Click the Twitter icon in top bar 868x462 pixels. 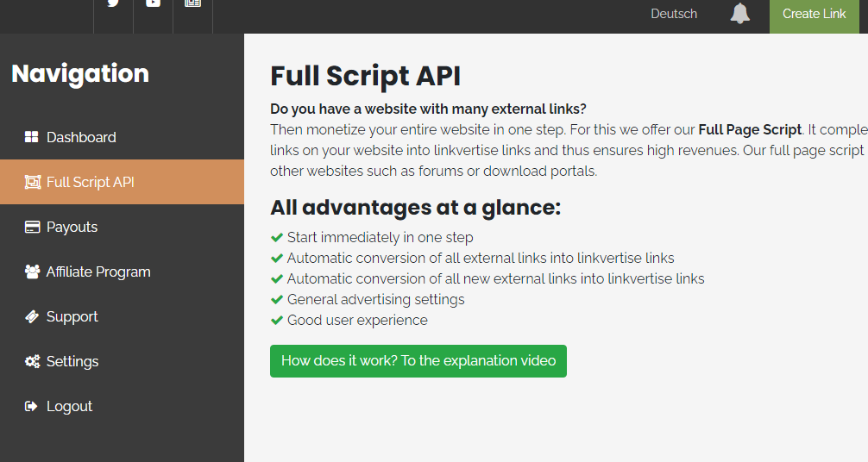113,4
